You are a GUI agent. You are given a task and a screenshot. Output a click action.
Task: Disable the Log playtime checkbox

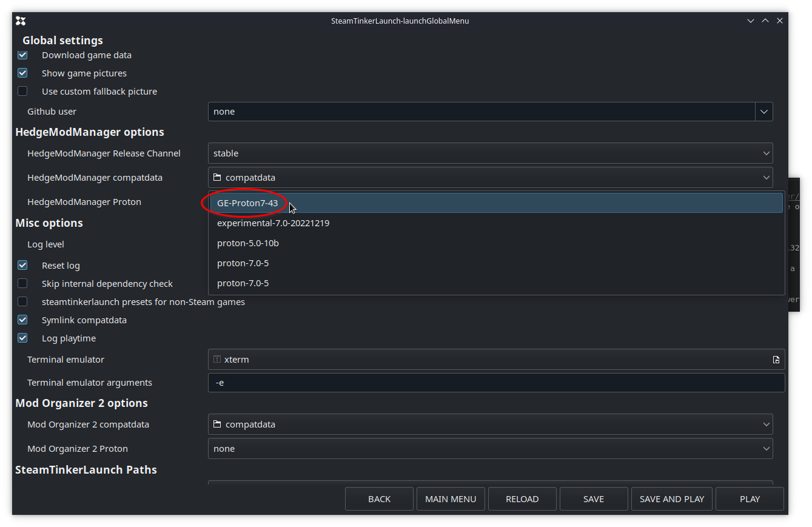22,338
